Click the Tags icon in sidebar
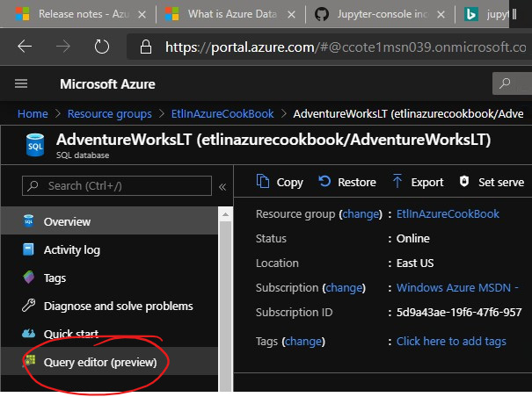Viewport: 532px width, 397px height. 28,278
